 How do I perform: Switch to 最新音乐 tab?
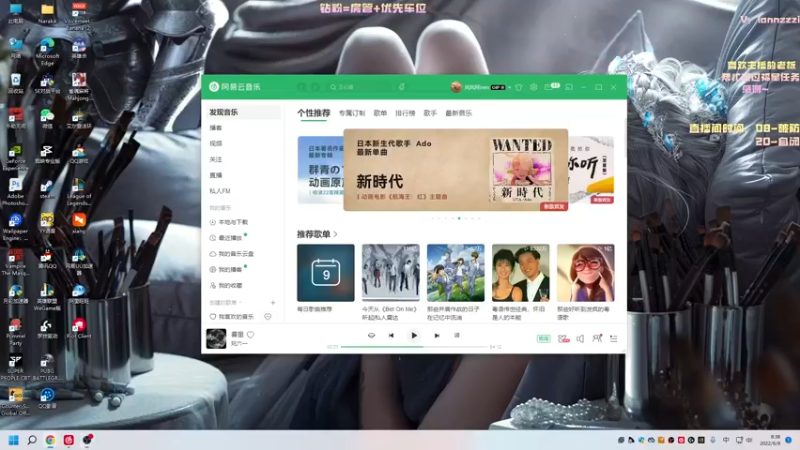coord(458,113)
